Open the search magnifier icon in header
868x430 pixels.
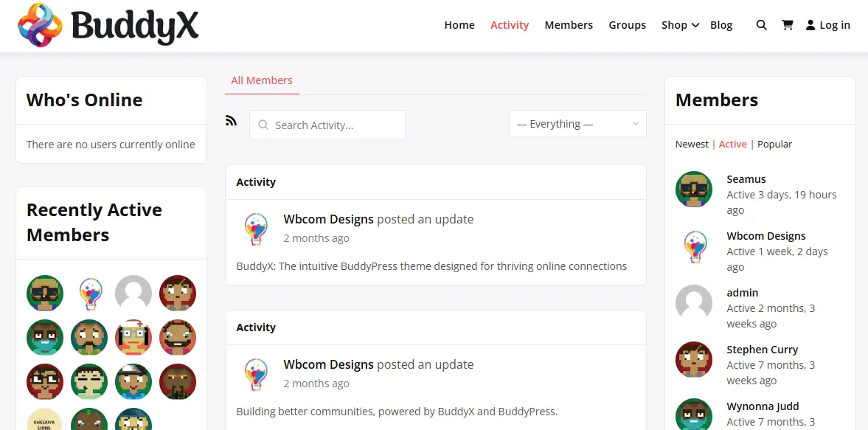coord(762,25)
